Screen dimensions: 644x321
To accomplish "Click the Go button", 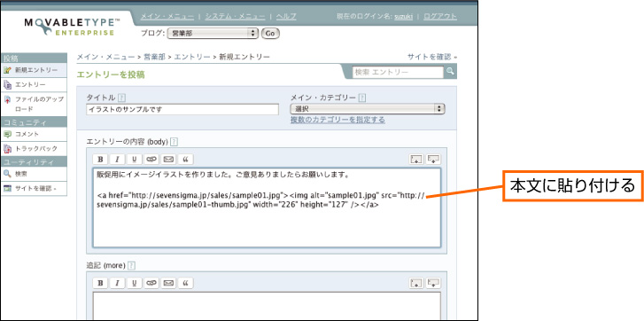I will [x=270, y=34].
